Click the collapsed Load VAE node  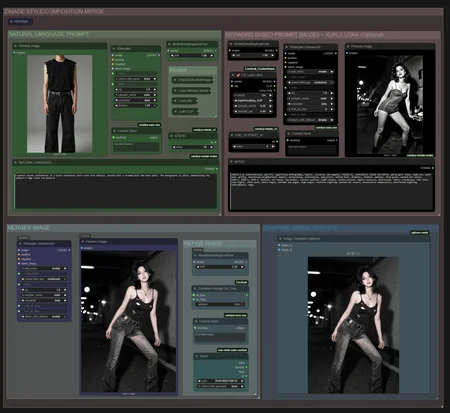tap(185, 101)
